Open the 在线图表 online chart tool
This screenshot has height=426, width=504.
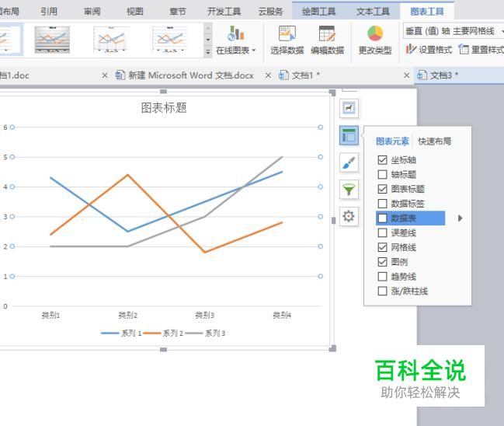pyautogui.click(x=236, y=40)
